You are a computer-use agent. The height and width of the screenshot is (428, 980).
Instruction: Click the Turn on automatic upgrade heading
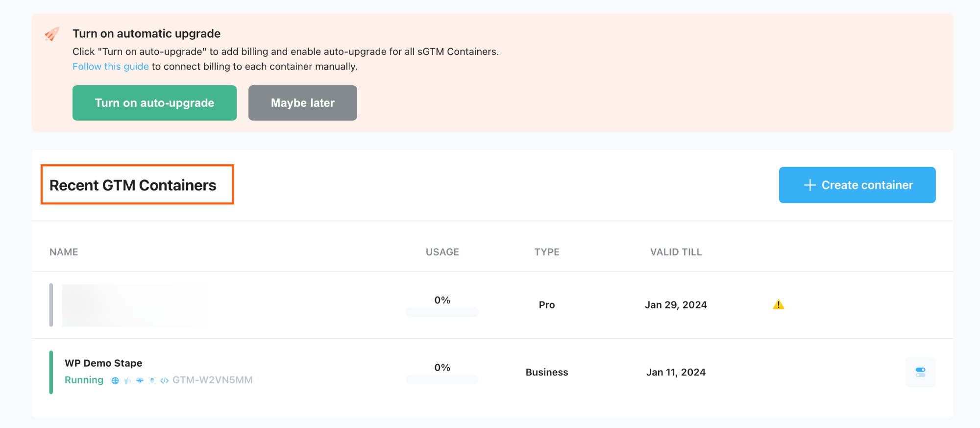point(147,33)
